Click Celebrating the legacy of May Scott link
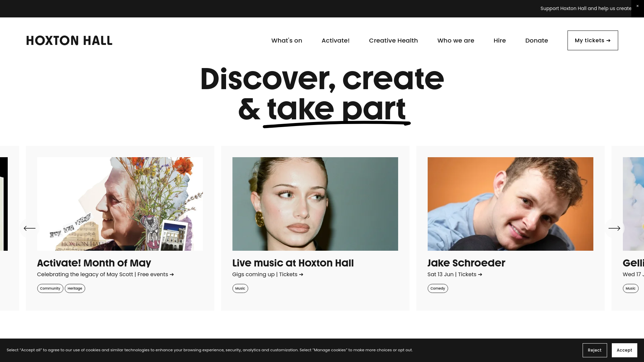This screenshot has height=362, width=644. 106,275
